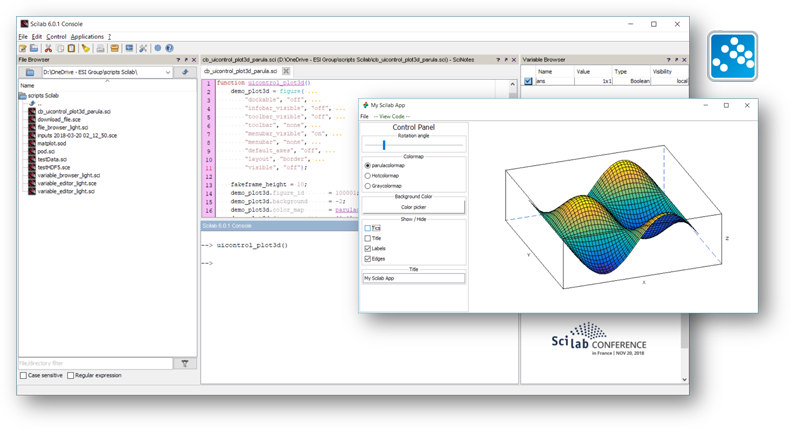Open View Code menu in My Scilab App
Screen dimensions: 800x433
click(x=391, y=117)
